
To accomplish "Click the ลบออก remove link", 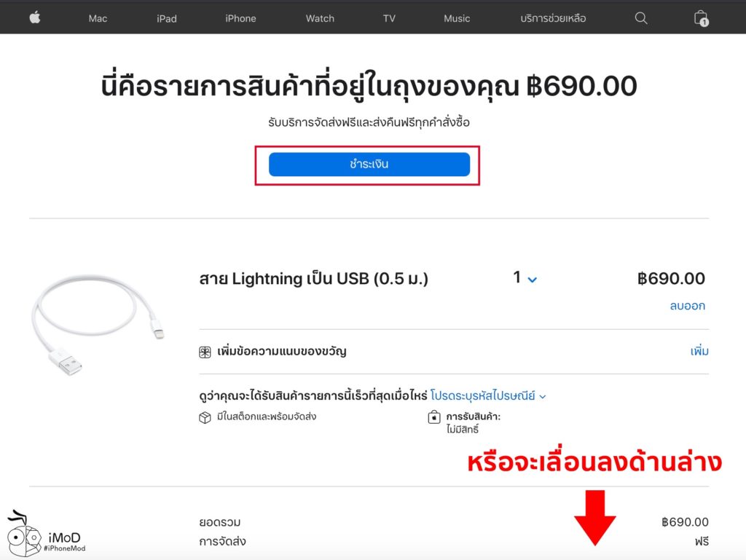I will (x=688, y=306).
